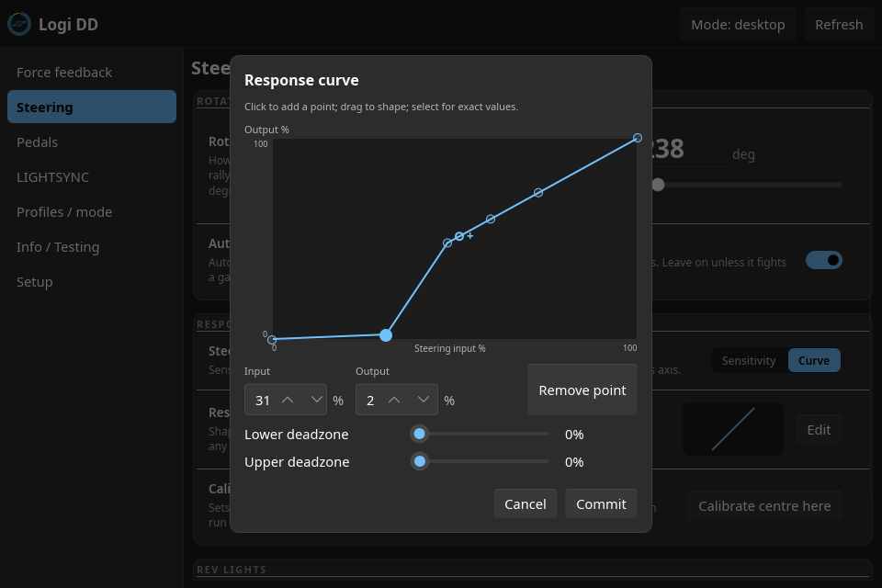Remove the selected curve point
882x588 pixels.
582,390
